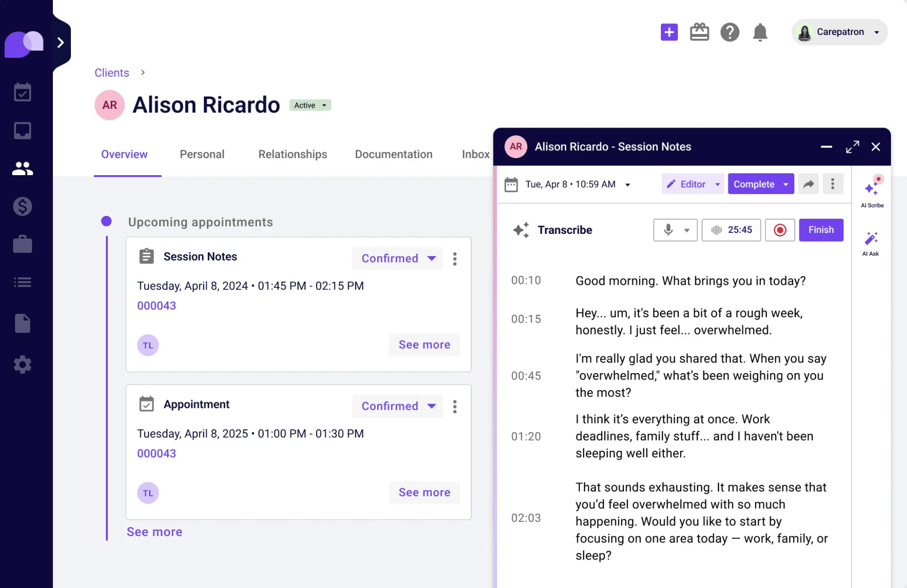Stop recording with the record button
This screenshot has width=907, height=588.
tap(780, 230)
